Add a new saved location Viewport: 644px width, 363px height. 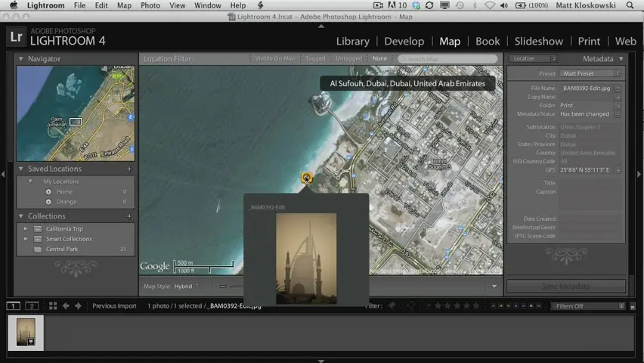click(x=129, y=169)
